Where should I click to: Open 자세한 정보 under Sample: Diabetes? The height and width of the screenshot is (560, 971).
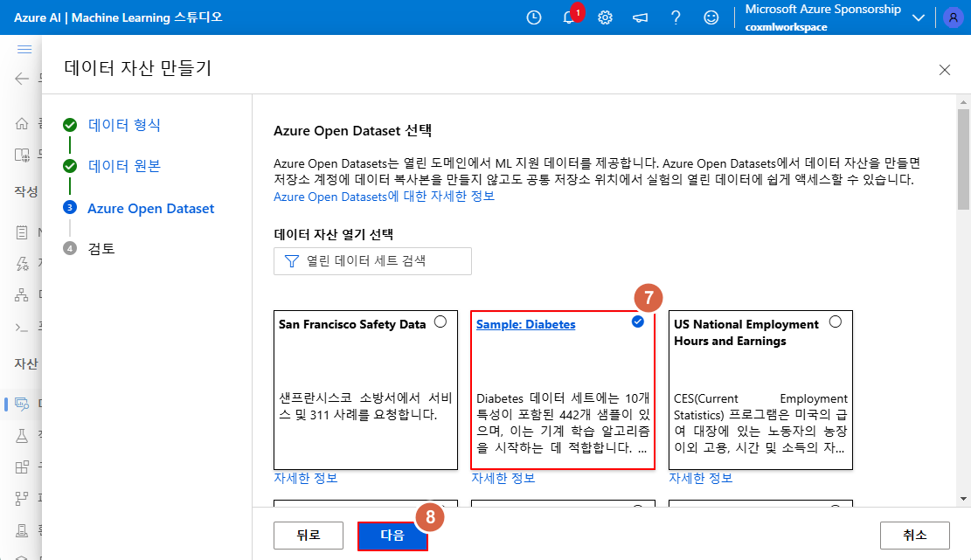(x=503, y=478)
